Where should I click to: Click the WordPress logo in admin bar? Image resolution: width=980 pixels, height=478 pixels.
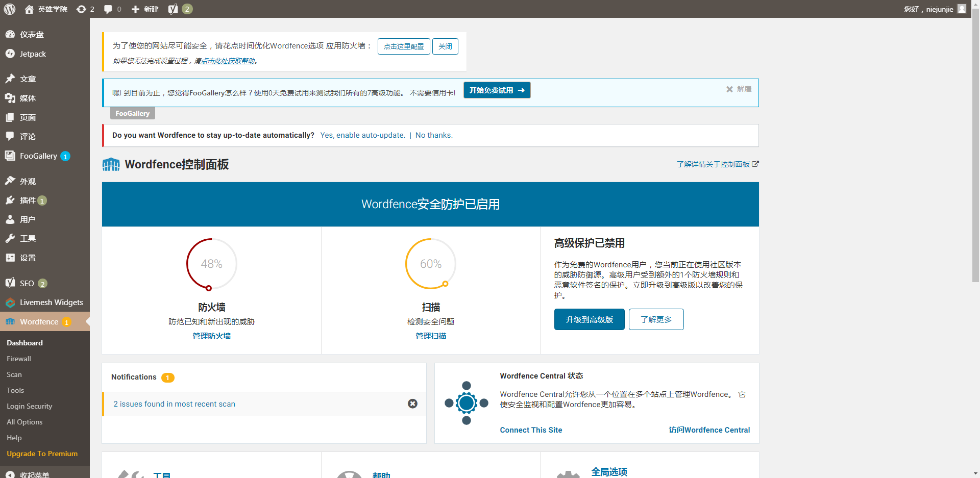coord(10,9)
